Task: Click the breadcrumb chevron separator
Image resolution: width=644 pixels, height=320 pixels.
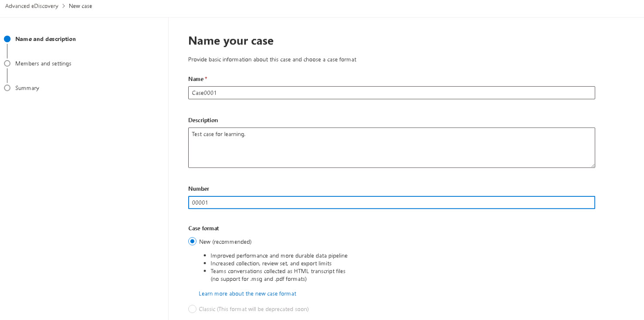Action: tap(64, 6)
